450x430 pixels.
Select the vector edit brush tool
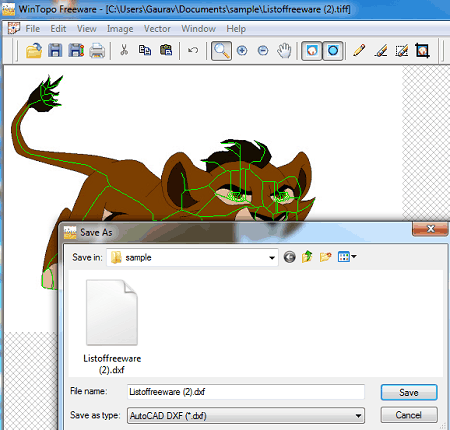coord(381,51)
